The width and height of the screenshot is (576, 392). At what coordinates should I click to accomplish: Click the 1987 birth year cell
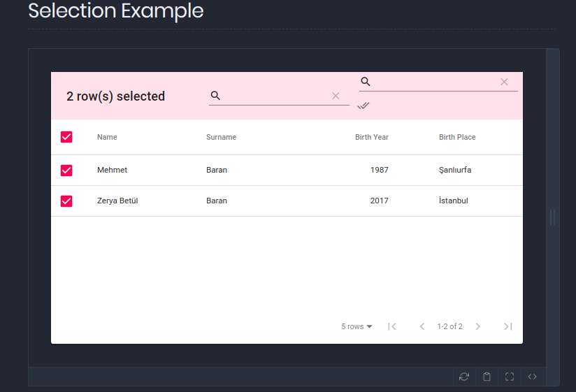379,170
